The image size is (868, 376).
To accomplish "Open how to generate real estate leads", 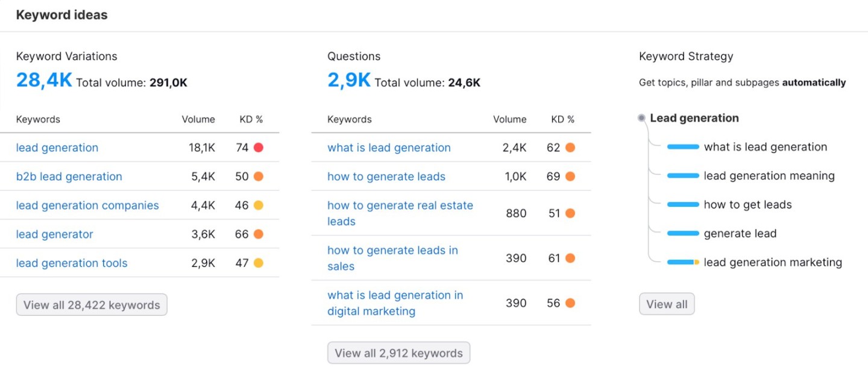I will (400, 213).
